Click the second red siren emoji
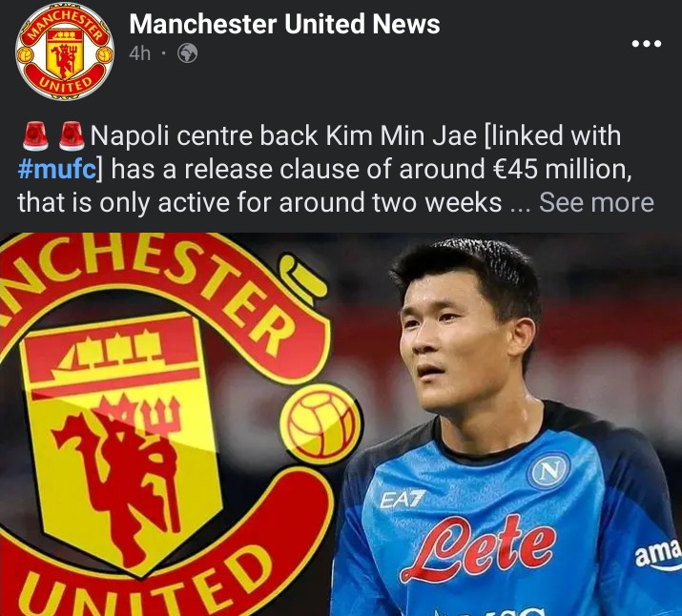Screen dimensions: 682x616 click(x=72, y=136)
